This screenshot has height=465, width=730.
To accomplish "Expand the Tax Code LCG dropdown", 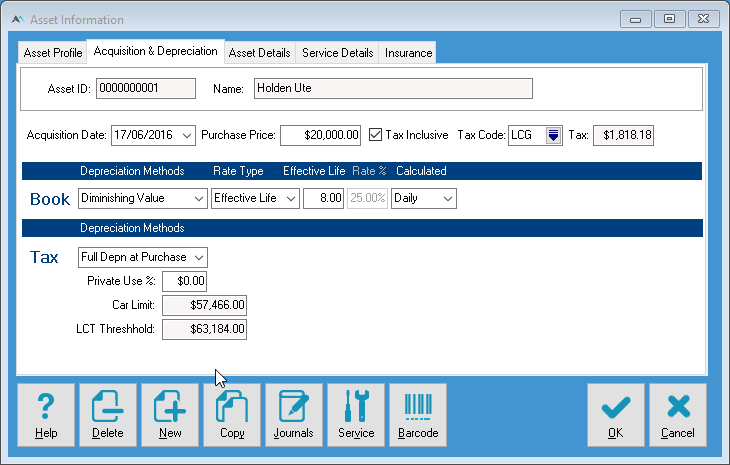I will [554, 135].
